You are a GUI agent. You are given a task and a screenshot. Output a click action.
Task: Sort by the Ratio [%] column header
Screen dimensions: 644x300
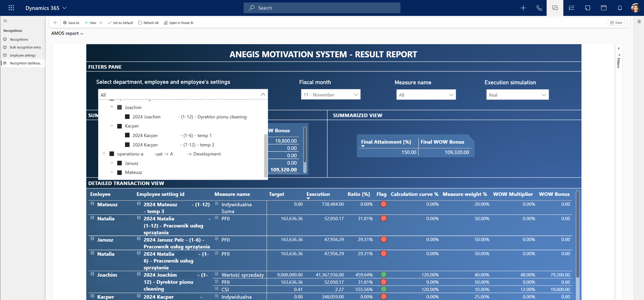coord(359,194)
